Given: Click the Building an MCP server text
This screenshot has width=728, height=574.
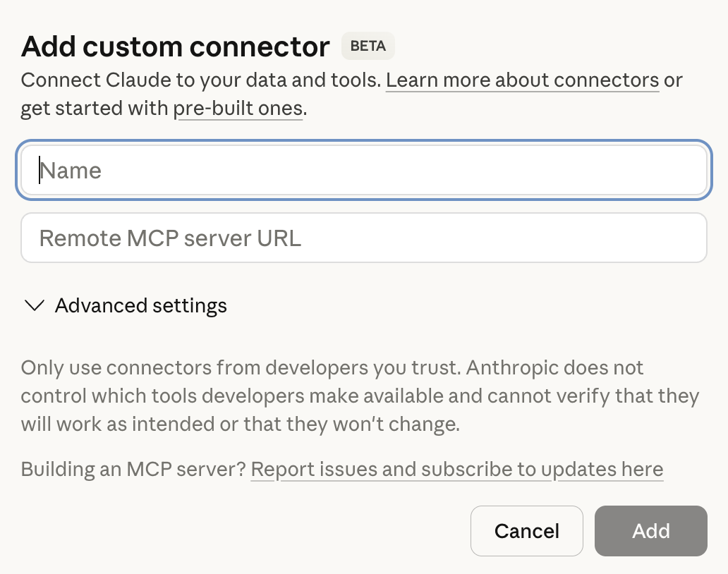Looking at the screenshot, I should [134, 469].
